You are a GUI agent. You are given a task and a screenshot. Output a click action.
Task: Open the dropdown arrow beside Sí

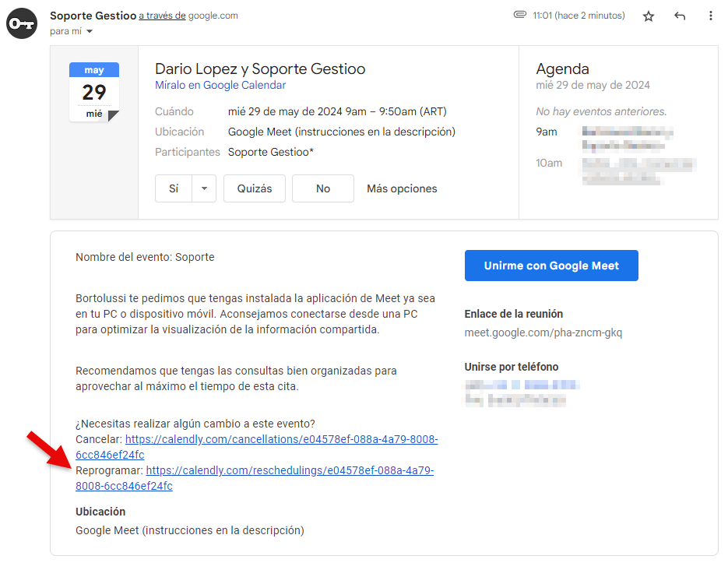point(204,188)
